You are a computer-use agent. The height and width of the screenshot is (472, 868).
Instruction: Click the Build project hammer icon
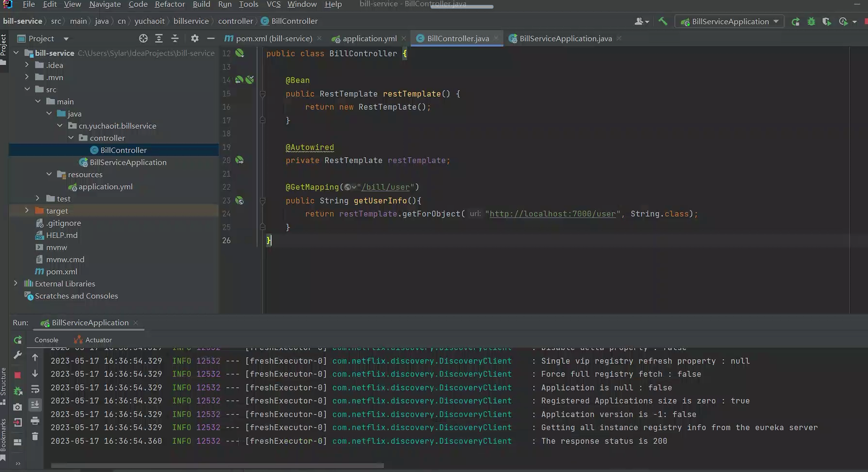[663, 21]
